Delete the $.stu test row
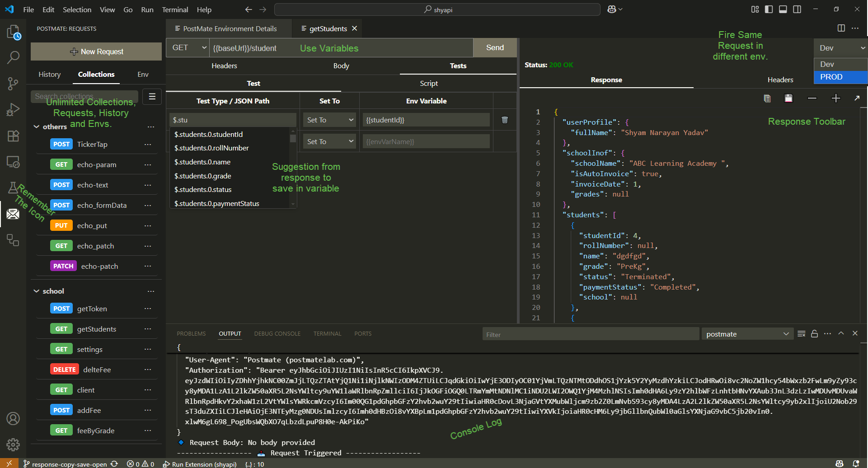Viewport: 868px width, 468px height. [505, 120]
